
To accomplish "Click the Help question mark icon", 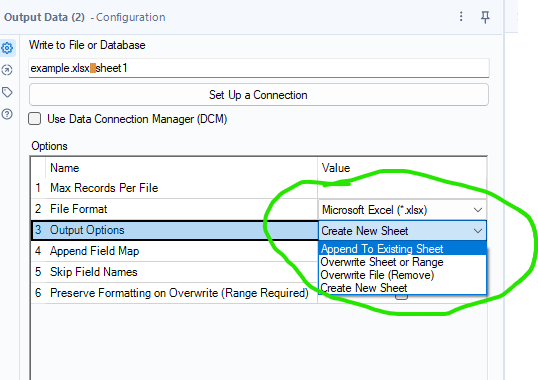I will pos(7,114).
